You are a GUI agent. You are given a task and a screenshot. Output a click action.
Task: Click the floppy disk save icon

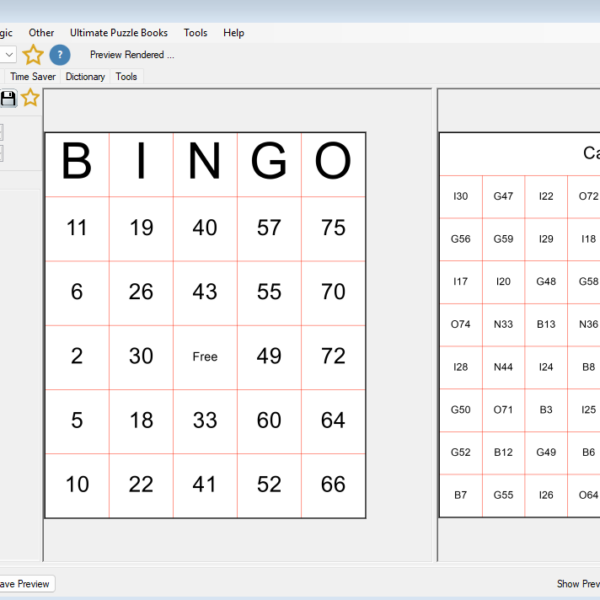point(9,98)
